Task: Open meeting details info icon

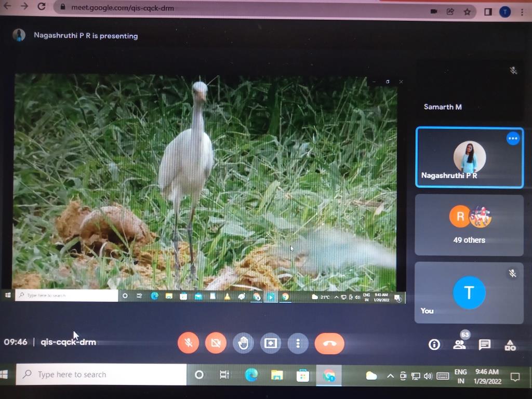Action: 434,345
